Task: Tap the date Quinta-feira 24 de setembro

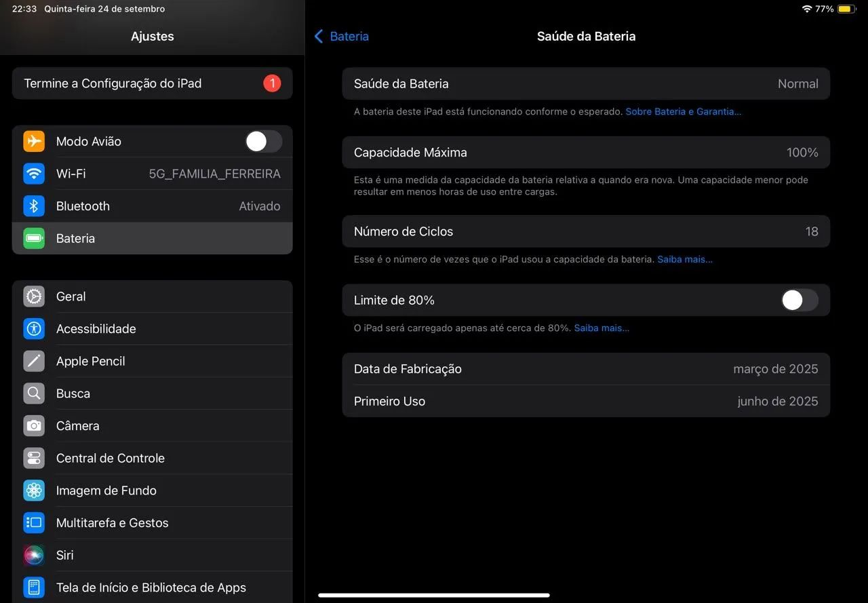Action: pyautogui.click(x=104, y=9)
